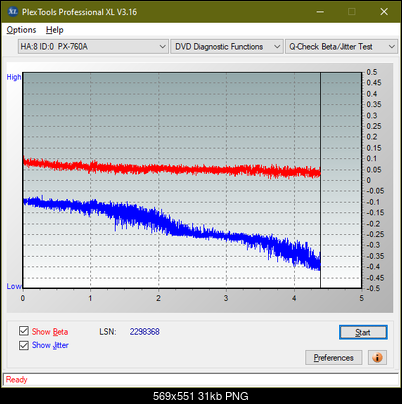Close the PlexTools window
The width and height of the screenshot is (402, 404).
coord(384,12)
